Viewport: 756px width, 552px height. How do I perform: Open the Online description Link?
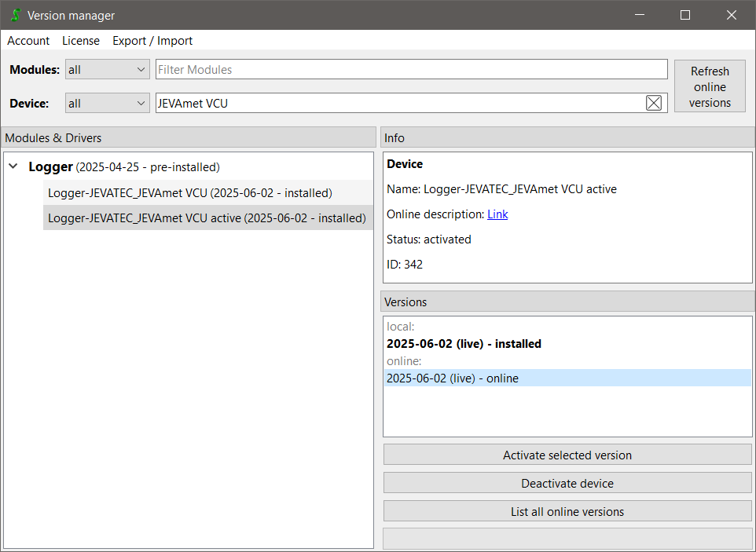coord(497,214)
